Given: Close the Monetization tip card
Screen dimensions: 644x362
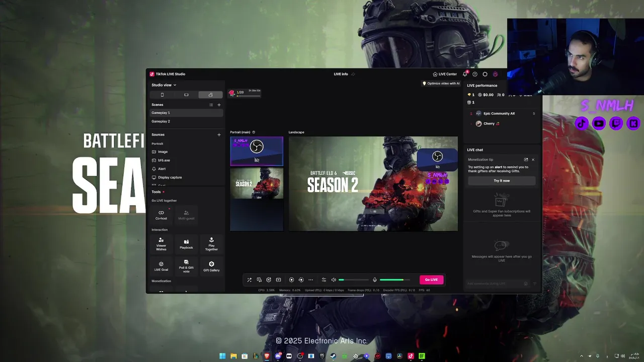Looking at the screenshot, I should click(533, 159).
